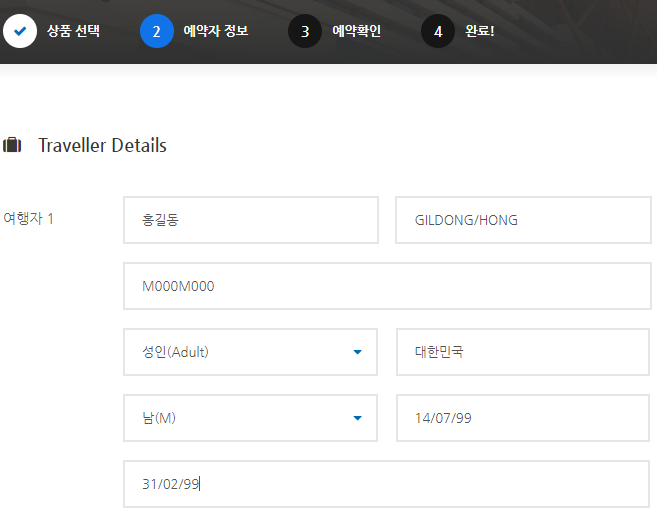The height and width of the screenshot is (515, 657).
Task: Go to the 상품 선택 step
Action: coord(73,31)
